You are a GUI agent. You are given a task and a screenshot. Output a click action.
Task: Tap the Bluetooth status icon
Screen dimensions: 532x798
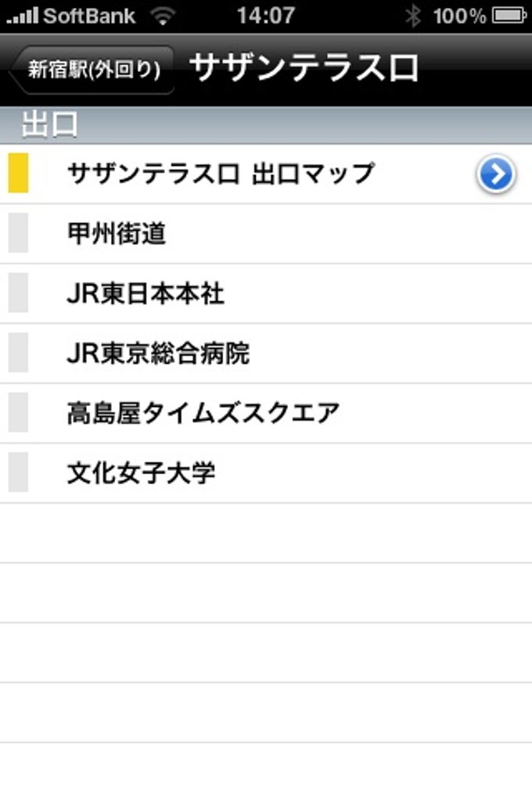(413, 16)
